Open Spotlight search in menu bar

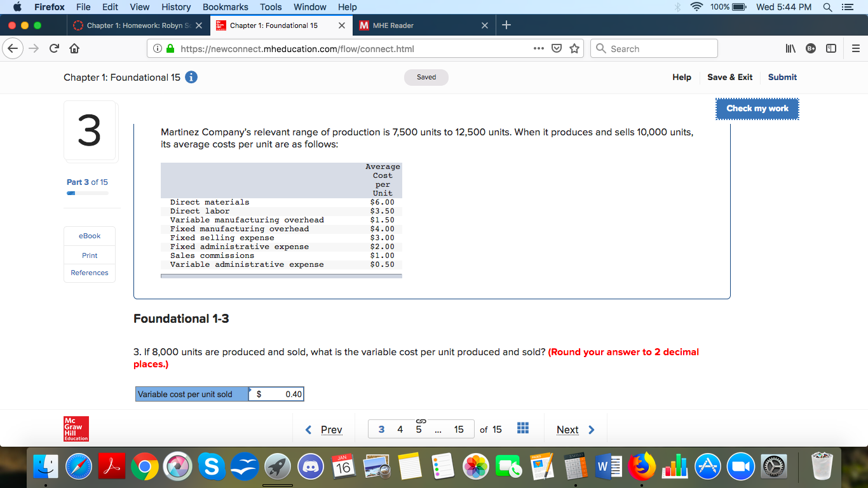tap(828, 7)
